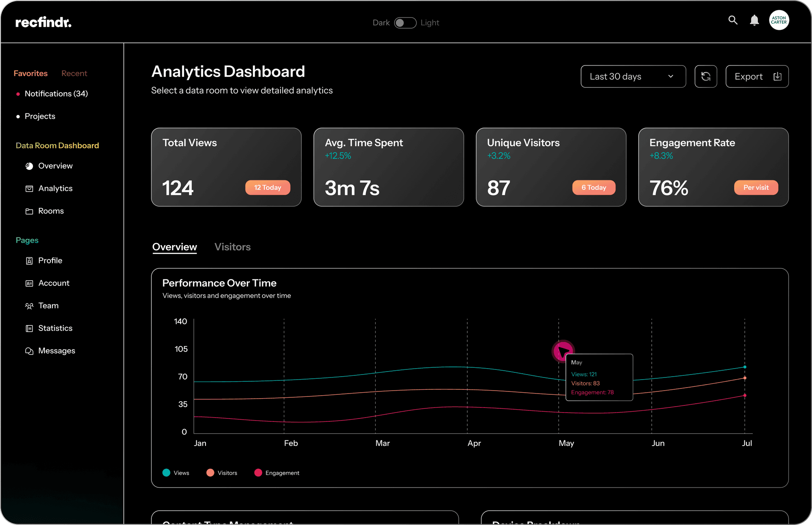Click the Overview pie chart icon

tap(29, 166)
